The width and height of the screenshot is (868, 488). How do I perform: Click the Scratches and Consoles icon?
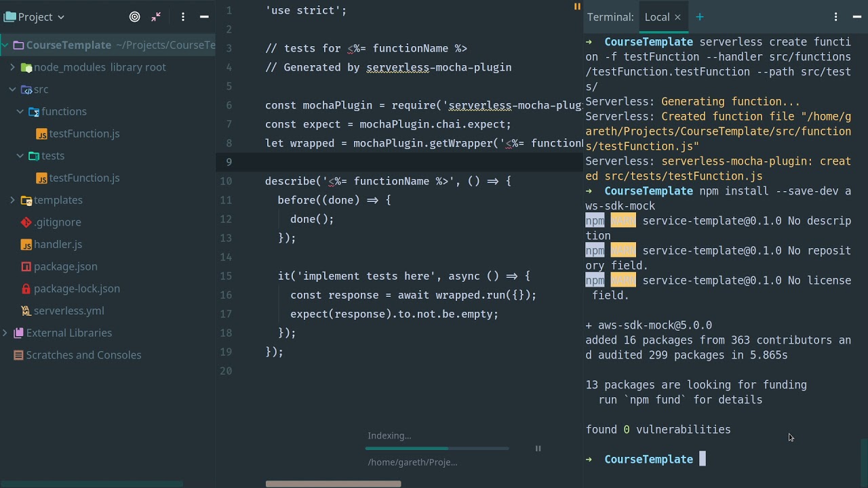18,355
